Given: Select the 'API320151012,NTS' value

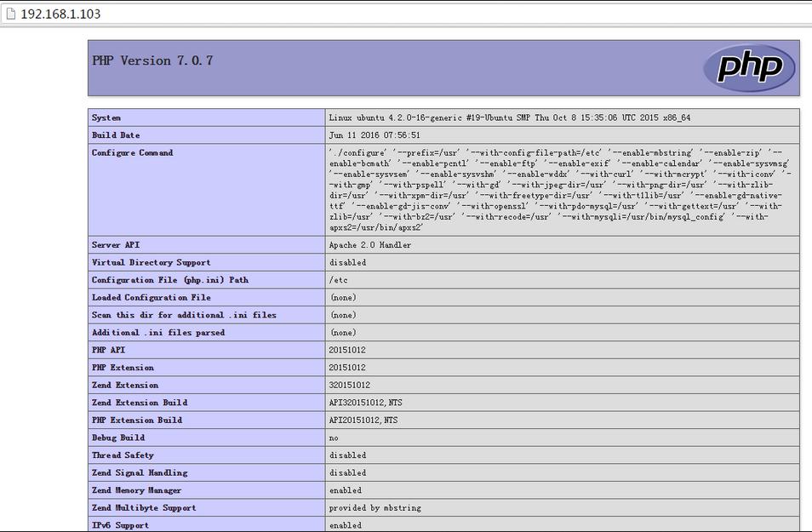Looking at the screenshot, I should pos(366,403).
